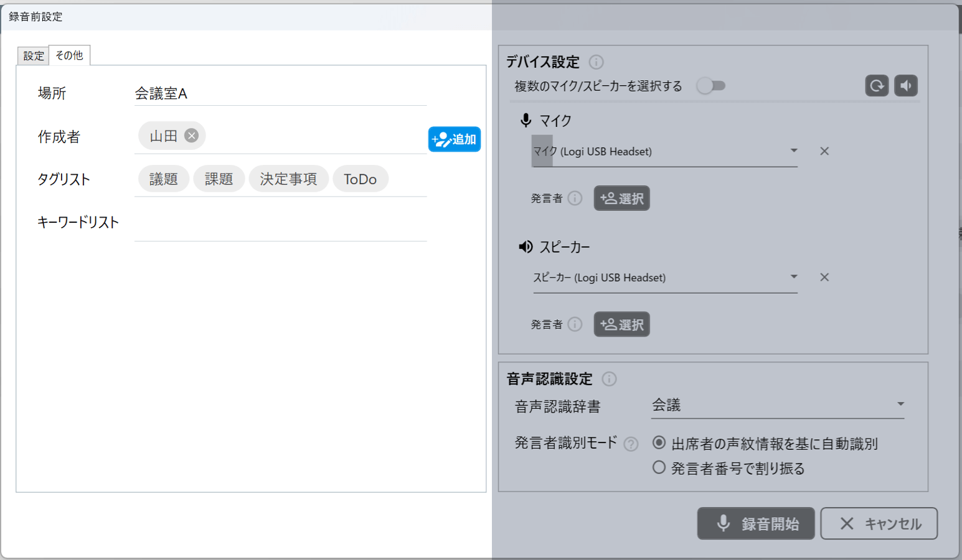This screenshot has width=962, height=560.
Task: Click the speaker test sound icon
Action: pyautogui.click(x=906, y=86)
